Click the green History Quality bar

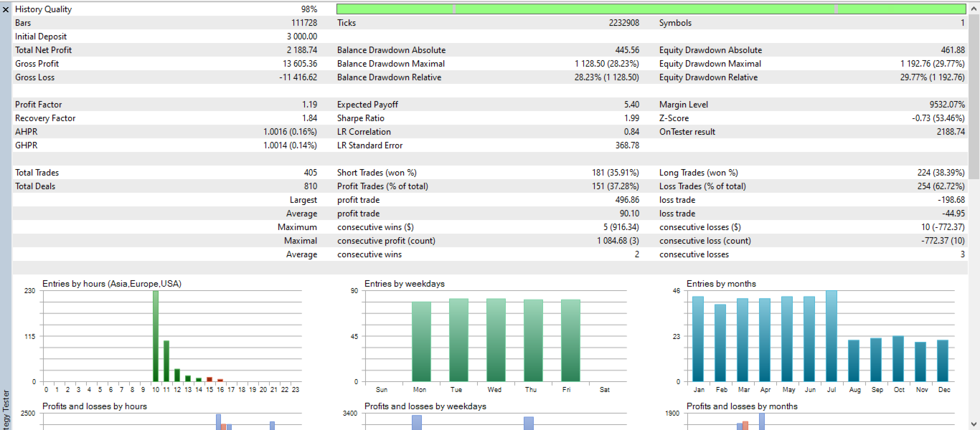(x=651, y=9)
